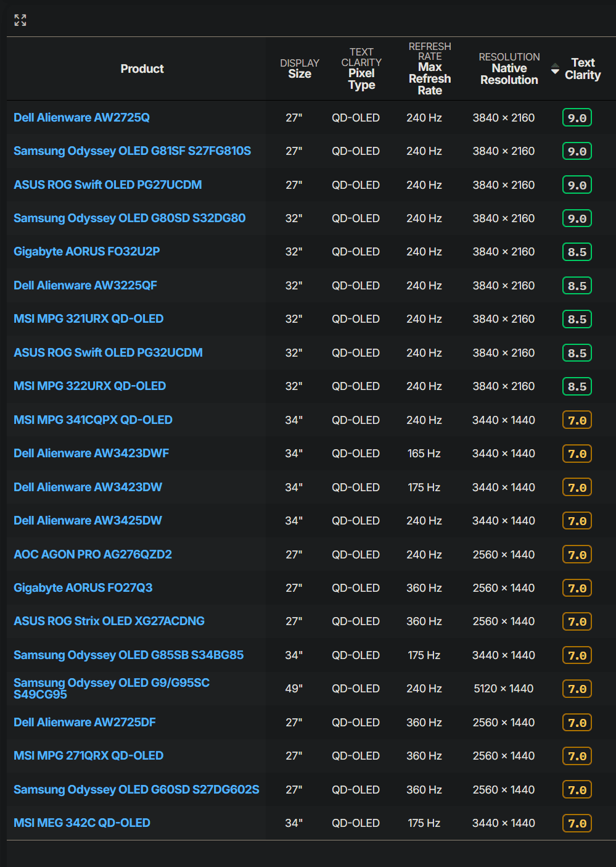The width and height of the screenshot is (616, 867).
Task: Open Gigabyte AORUS FO27Q3 link
Action: (x=83, y=587)
